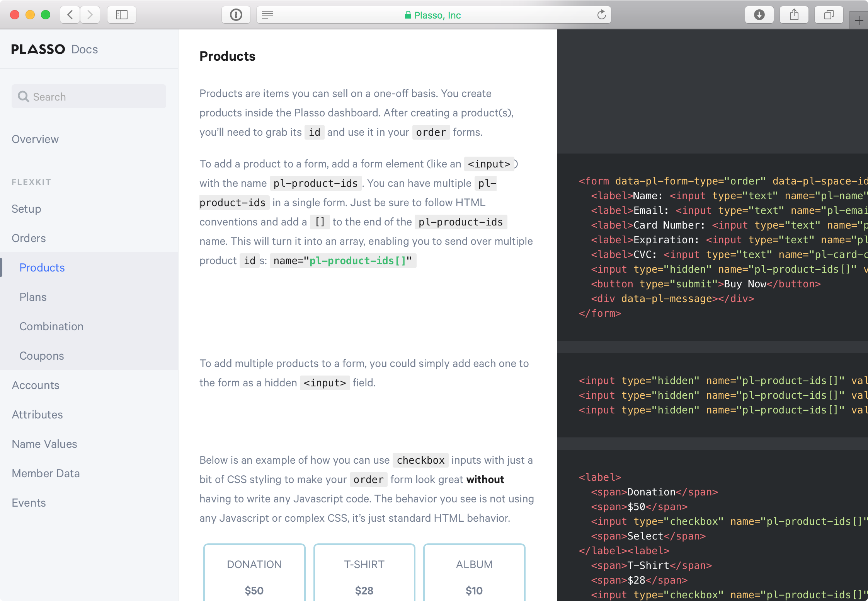Toggle the Safari sidebar button
The image size is (868, 601).
[x=122, y=15]
